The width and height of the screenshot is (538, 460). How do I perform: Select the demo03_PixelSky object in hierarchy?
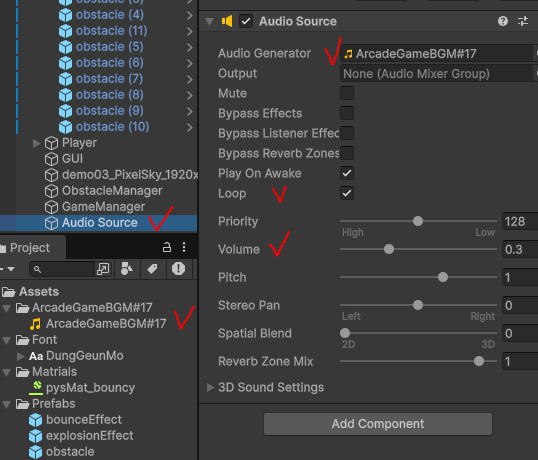pyautogui.click(x=130, y=175)
